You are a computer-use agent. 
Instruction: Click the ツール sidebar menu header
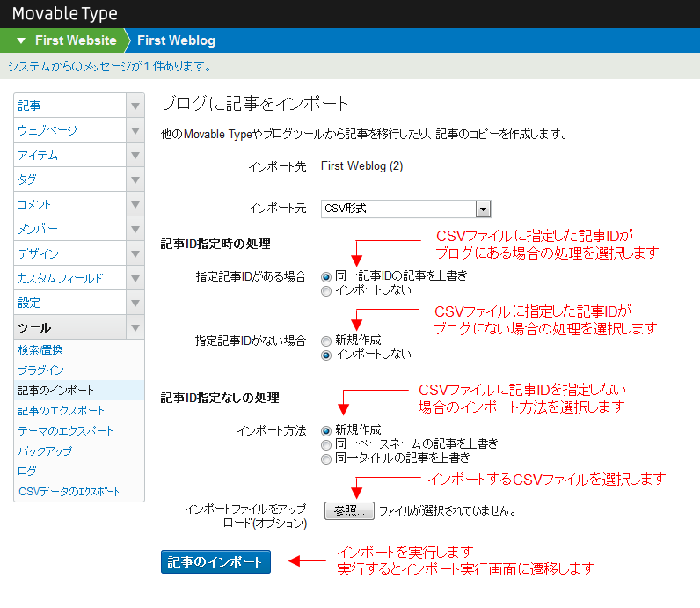click(70, 327)
